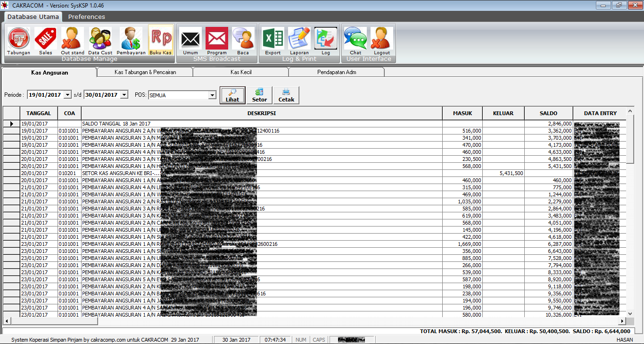
Task: Expand the period start date dropdown
Action: click(x=67, y=95)
